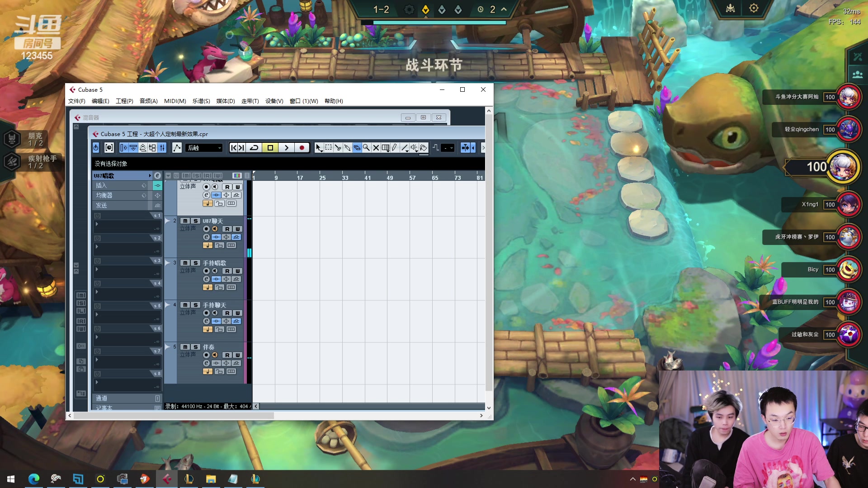Open the MIDI(M) menu
868x488 pixels.
pos(175,101)
